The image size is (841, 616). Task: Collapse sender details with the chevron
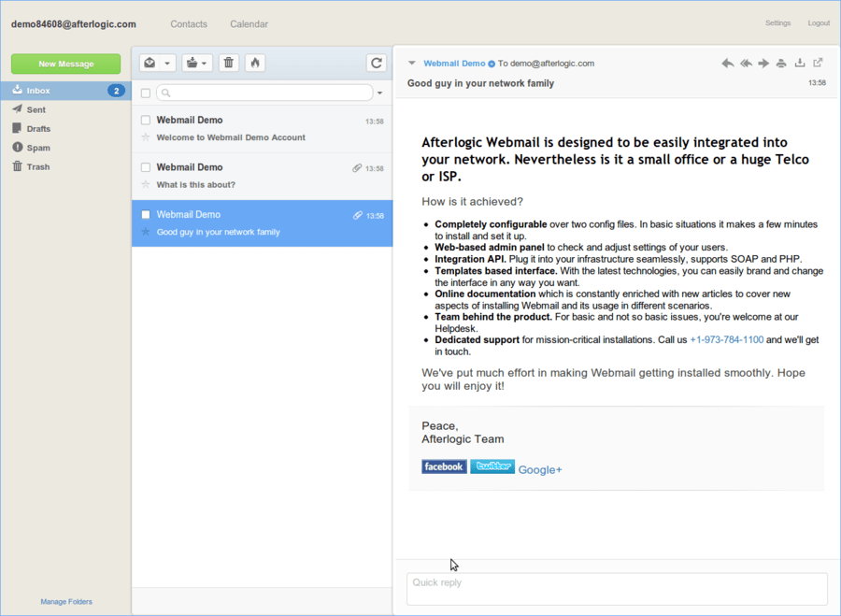tap(411, 64)
